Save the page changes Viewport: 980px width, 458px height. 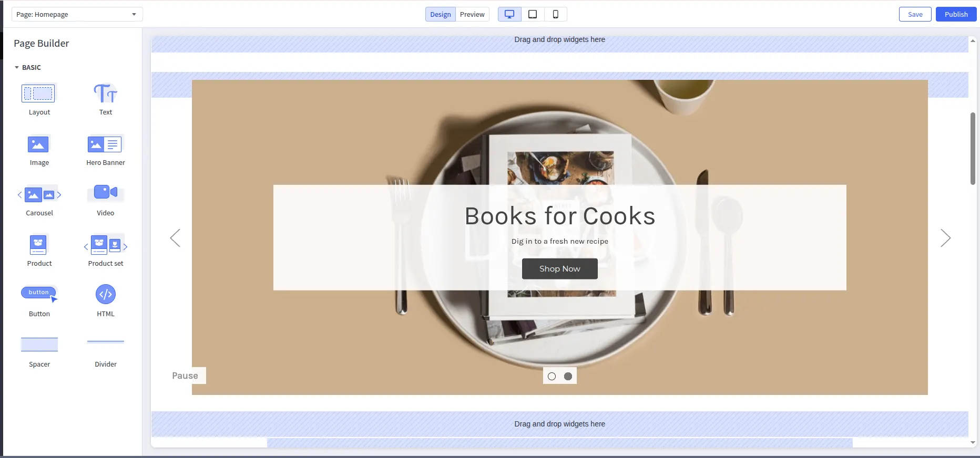pyautogui.click(x=915, y=14)
